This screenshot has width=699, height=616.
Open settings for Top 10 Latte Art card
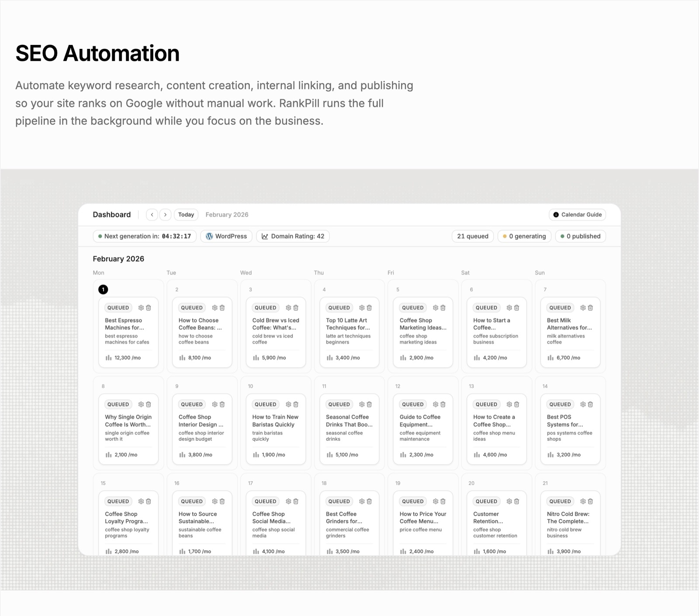362,308
